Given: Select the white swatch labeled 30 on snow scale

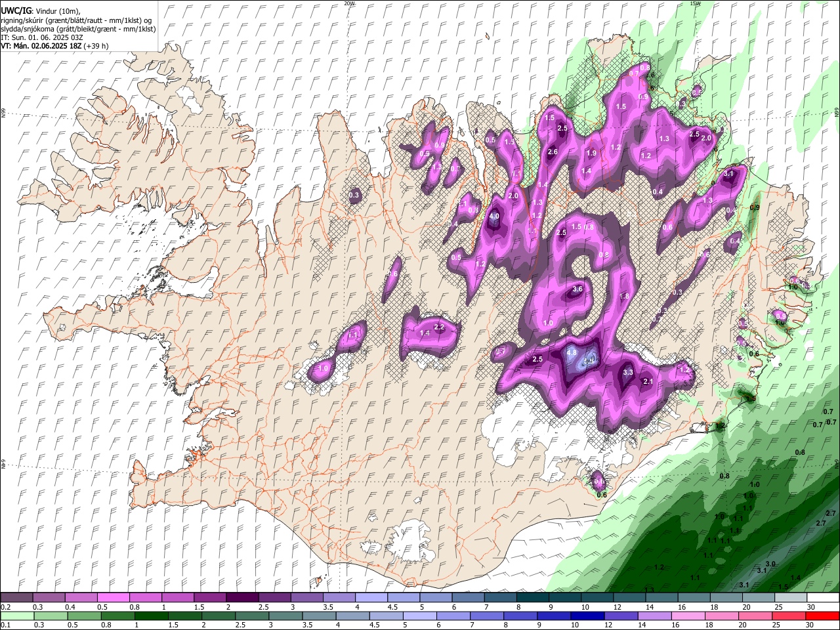Looking at the screenshot, I should coord(822,598).
